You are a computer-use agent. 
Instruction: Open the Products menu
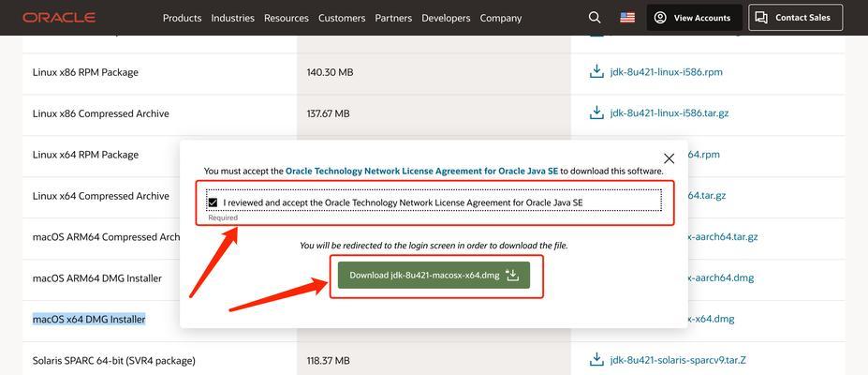[183, 18]
